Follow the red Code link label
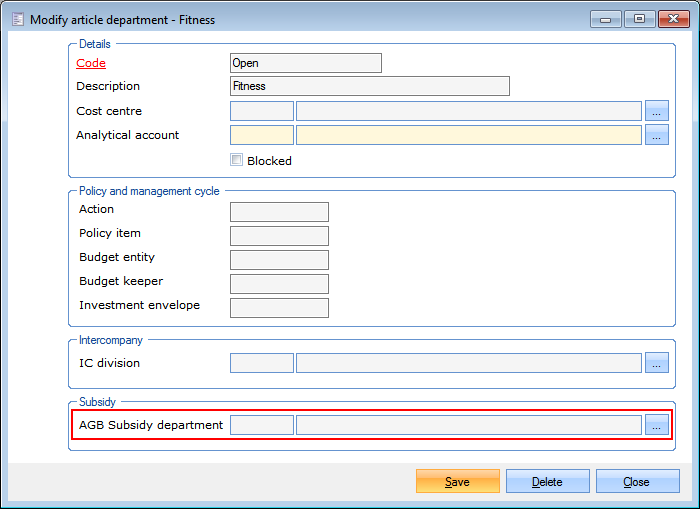This screenshot has height=509, width=700. click(x=91, y=63)
